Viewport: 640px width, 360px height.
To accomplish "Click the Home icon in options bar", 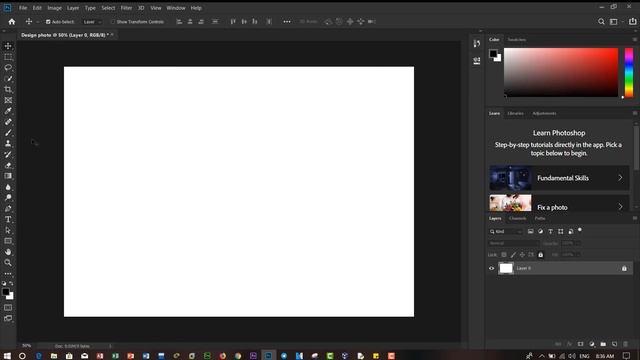I will point(12,22).
